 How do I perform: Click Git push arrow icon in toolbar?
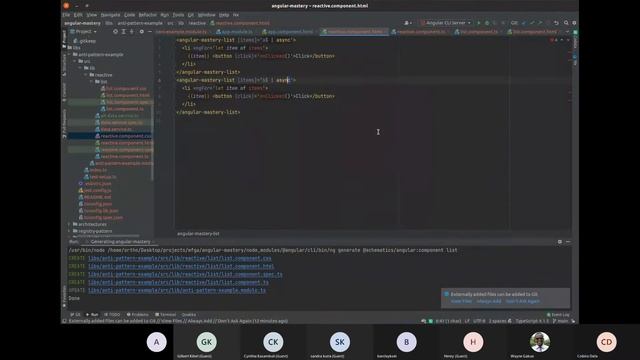[540, 23]
